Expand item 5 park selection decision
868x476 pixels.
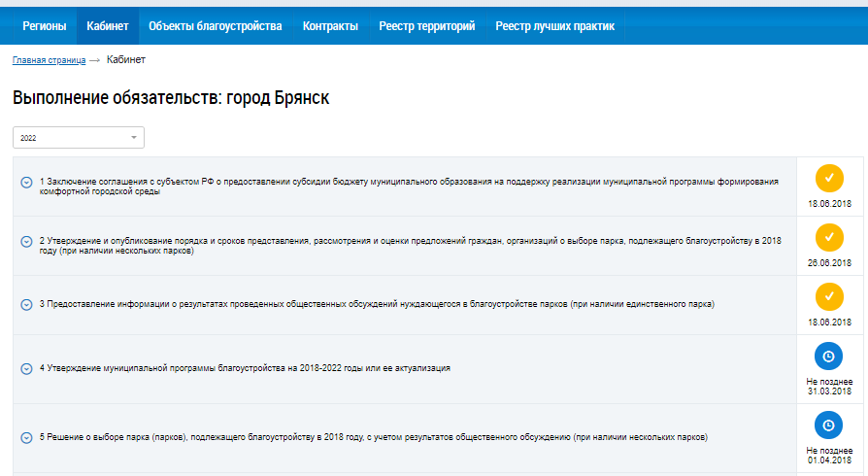(26, 437)
